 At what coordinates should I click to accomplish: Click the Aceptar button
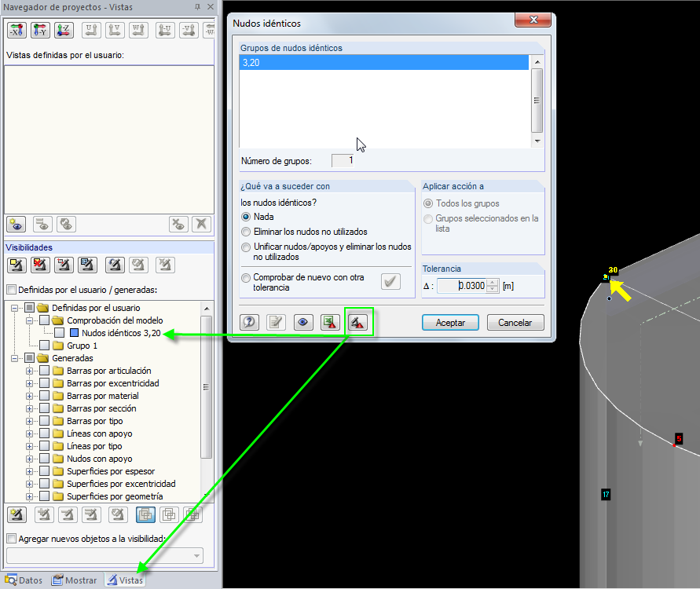click(x=450, y=323)
